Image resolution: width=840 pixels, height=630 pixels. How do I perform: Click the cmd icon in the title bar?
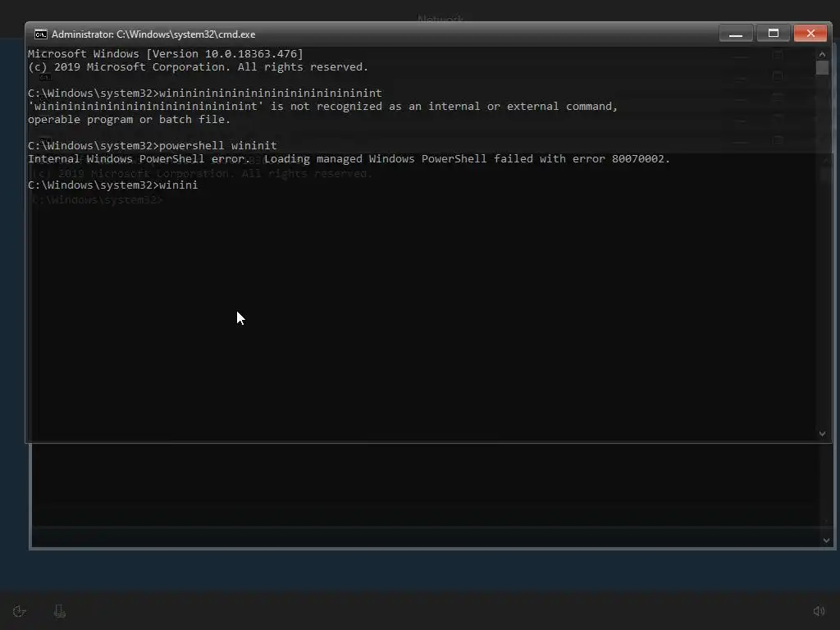click(x=41, y=34)
